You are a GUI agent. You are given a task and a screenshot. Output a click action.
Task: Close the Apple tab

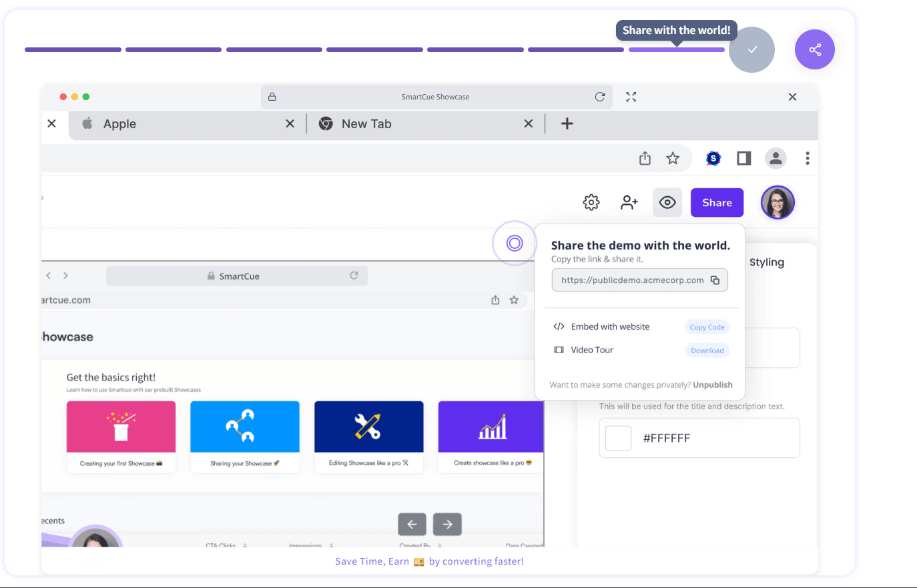click(290, 123)
